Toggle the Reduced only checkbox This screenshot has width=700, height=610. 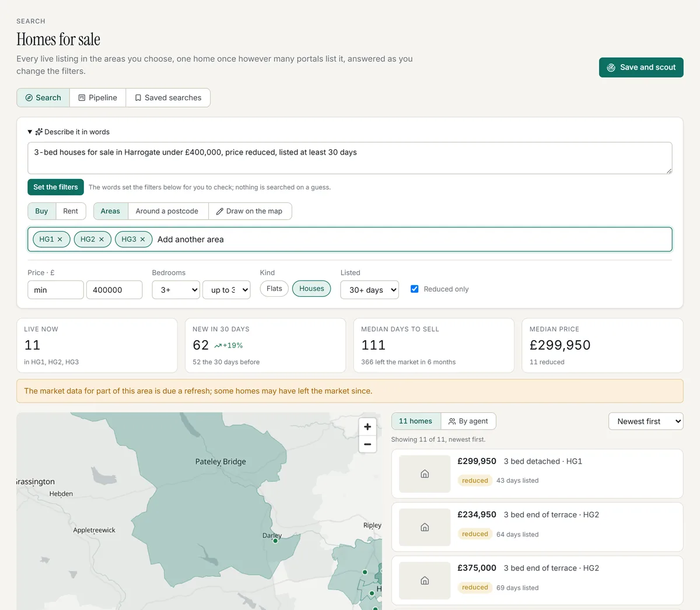pyautogui.click(x=415, y=289)
